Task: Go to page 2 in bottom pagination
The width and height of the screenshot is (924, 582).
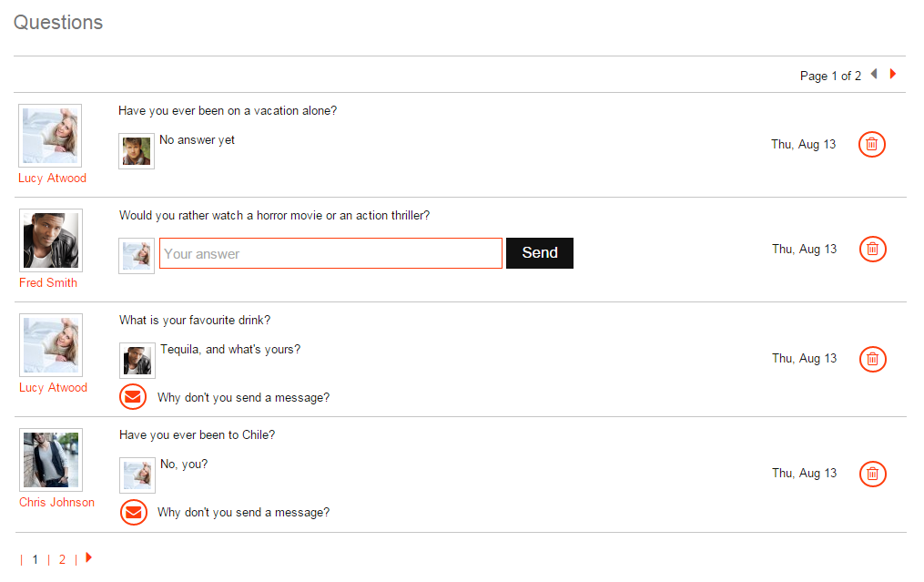Action: pyautogui.click(x=62, y=559)
